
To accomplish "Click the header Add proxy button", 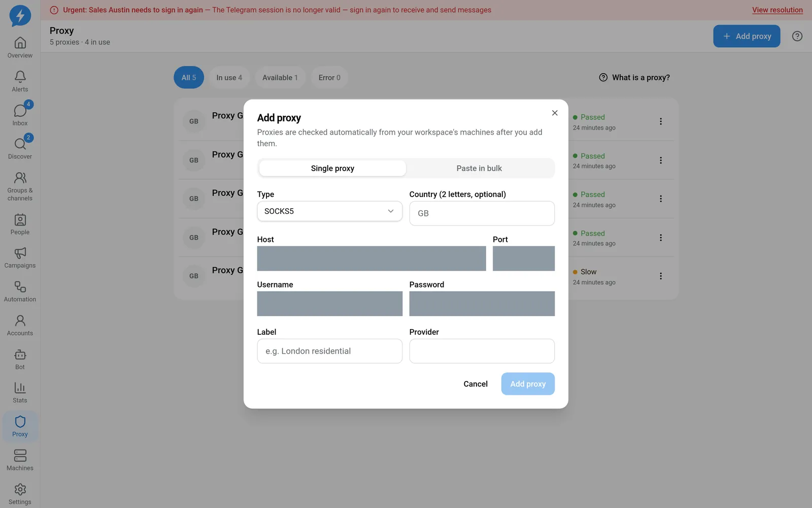I will tap(747, 36).
